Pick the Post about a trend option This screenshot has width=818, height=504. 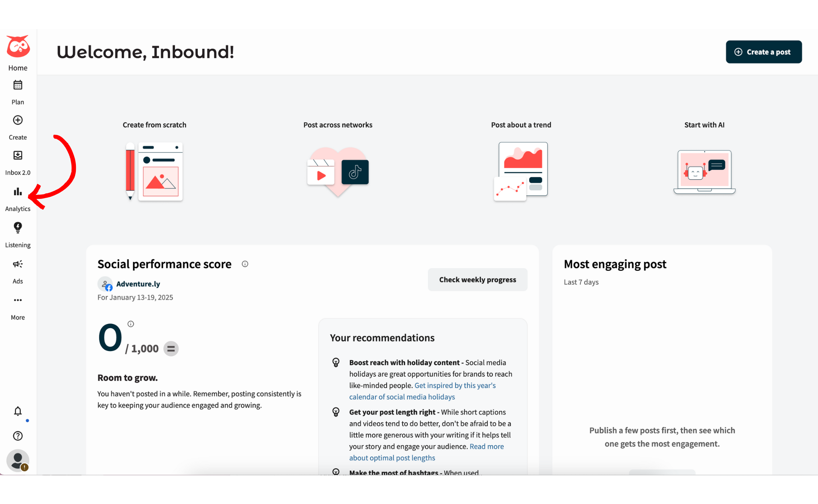tap(521, 171)
